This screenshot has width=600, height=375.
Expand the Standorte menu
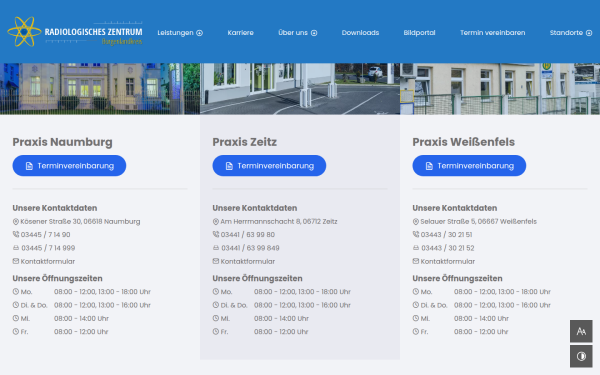(571, 33)
